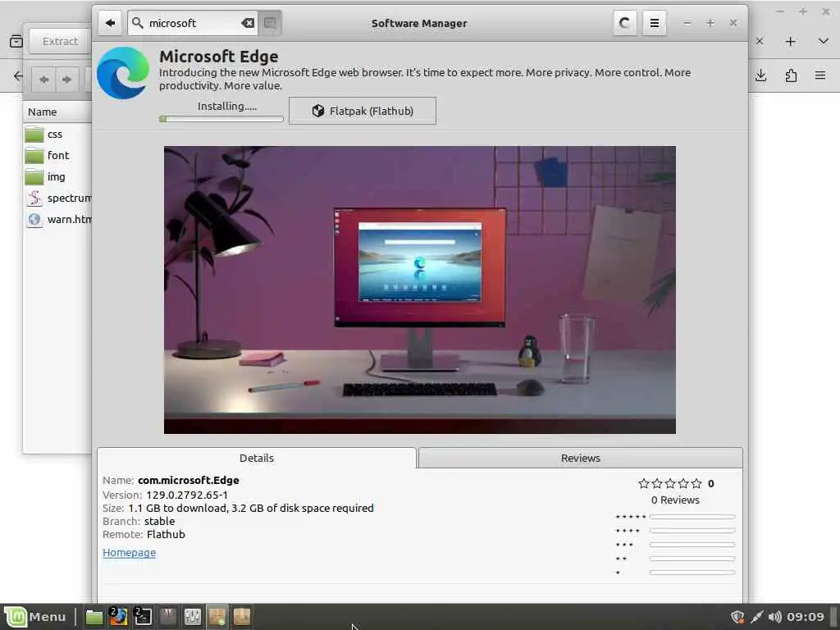
Task: Switch to archive manager taskbar entry
Action: pyautogui.click(x=242, y=617)
